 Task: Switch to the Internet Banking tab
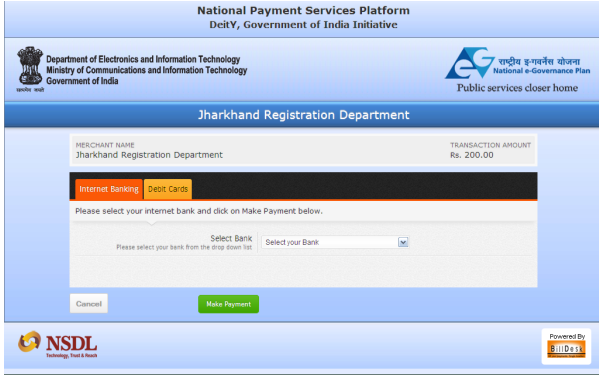(x=109, y=189)
